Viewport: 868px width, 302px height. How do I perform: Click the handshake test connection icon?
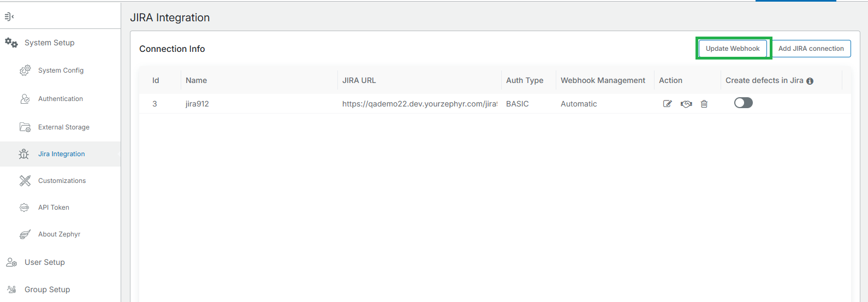[x=686, y=104]
